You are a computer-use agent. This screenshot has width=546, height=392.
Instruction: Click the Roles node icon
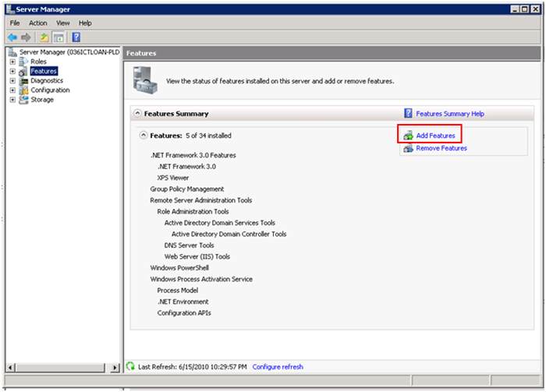pos(23,62)
